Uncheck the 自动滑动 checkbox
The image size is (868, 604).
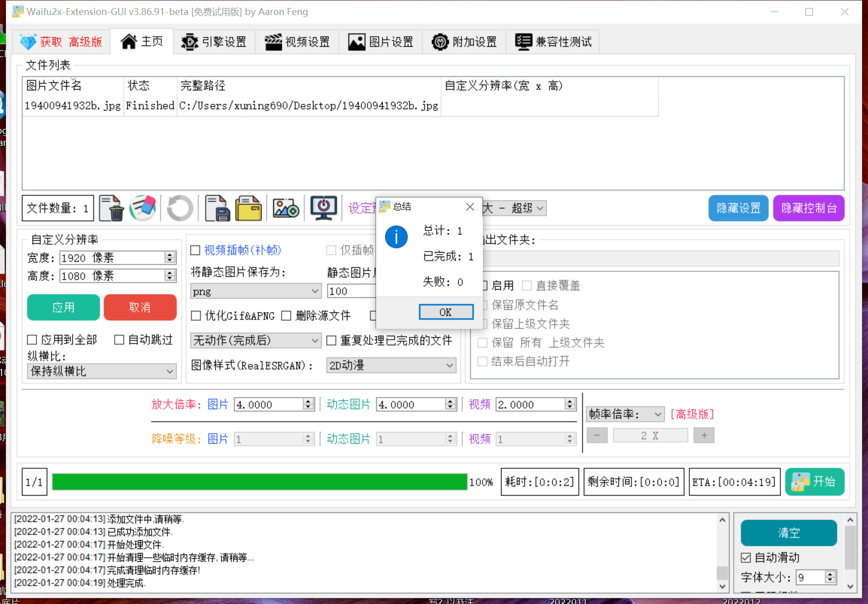[746, 557]
